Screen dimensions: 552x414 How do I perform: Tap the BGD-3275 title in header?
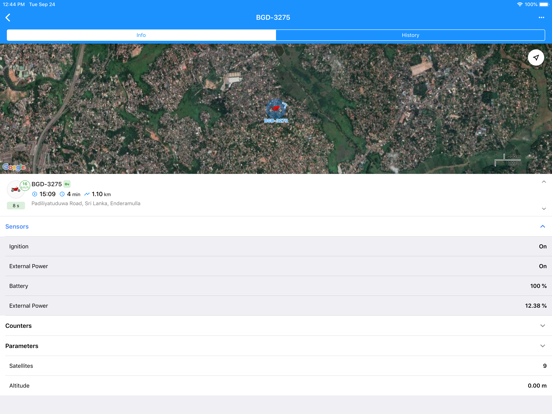point(273,18)
